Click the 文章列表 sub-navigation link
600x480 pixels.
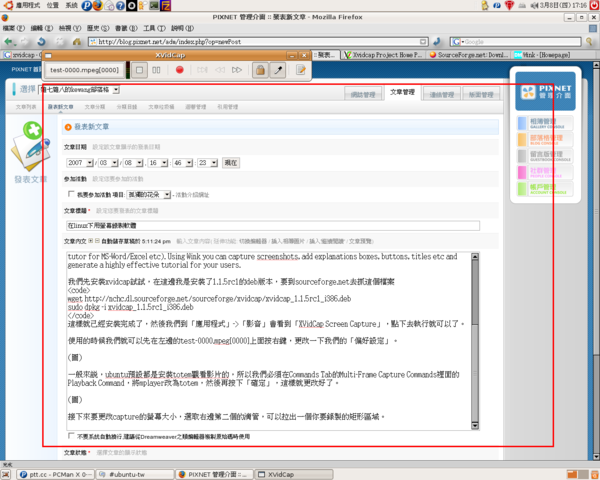click(26, 107)
